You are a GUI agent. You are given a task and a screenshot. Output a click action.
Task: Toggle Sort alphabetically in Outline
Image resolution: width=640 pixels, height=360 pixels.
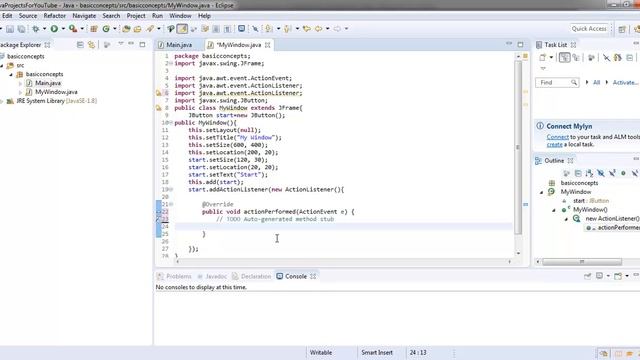pyautogui.click(x=589, y=173)
